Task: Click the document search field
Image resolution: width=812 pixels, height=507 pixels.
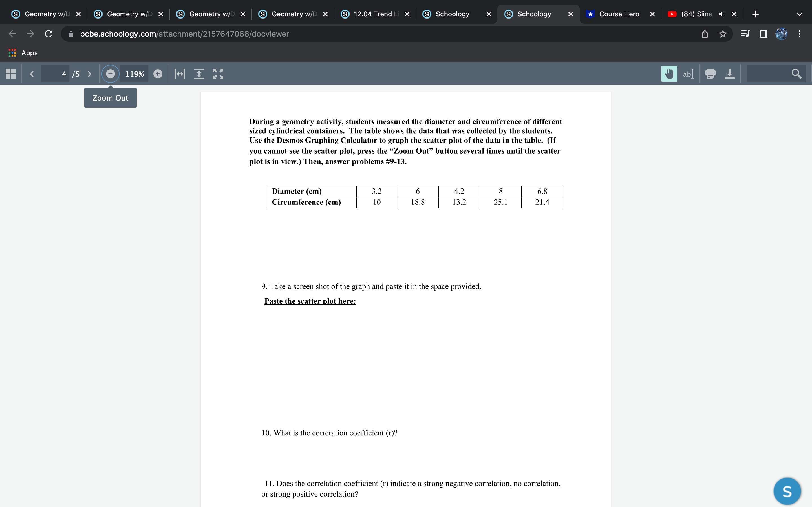Action: 768,74
